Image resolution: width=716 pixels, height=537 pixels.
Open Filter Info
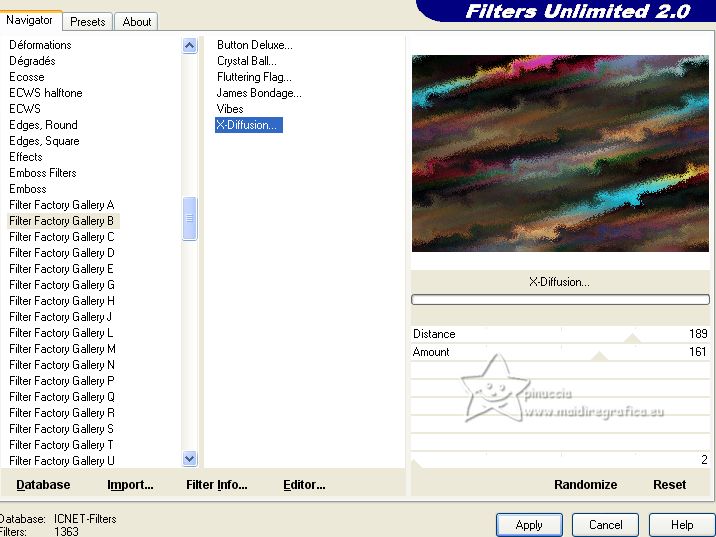216,484
